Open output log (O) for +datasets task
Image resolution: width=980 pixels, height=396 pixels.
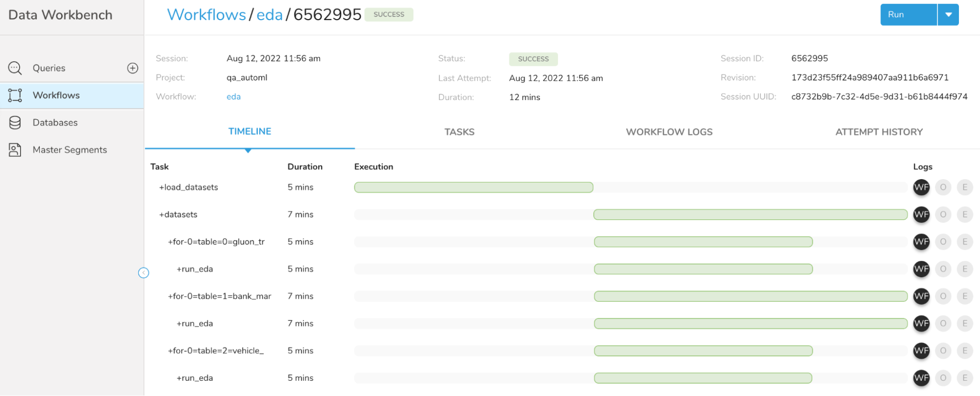943,214
